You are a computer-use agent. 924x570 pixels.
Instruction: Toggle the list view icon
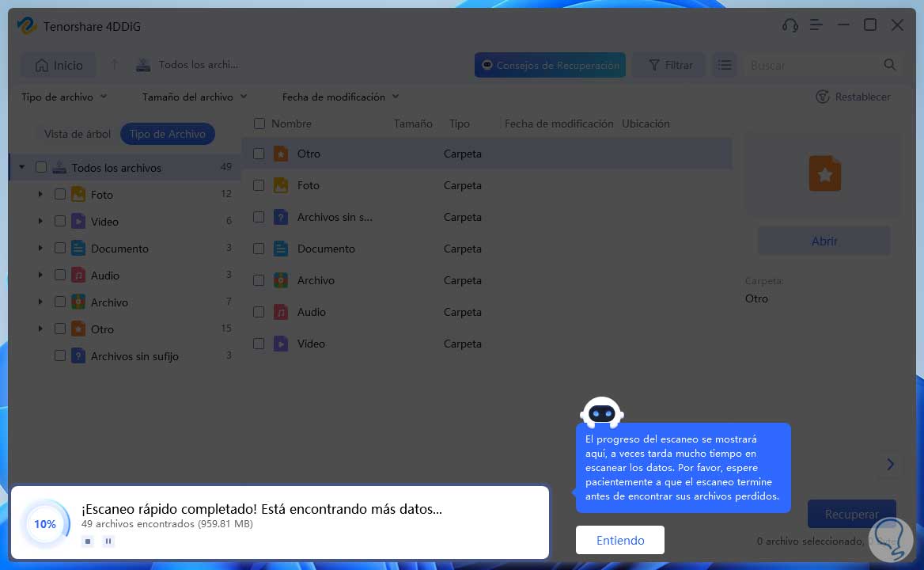[x=724, y=65]
